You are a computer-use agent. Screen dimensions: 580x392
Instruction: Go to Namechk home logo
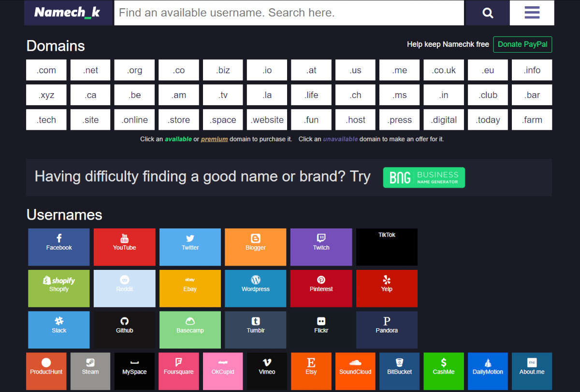[68, 13]
